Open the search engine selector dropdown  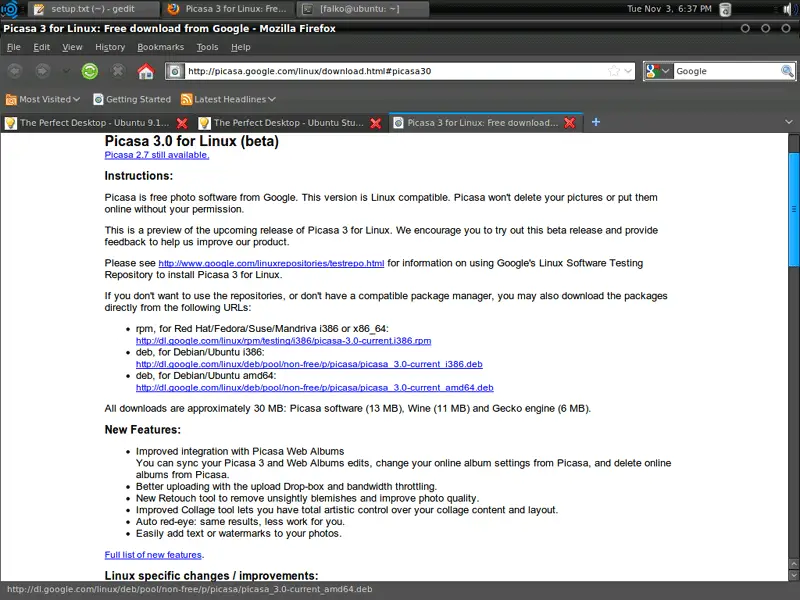658,71
